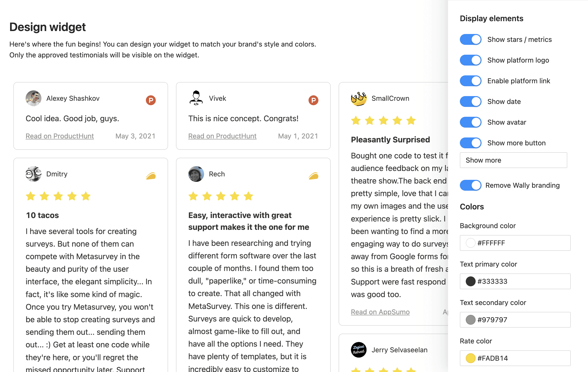The image size is (588, 372).
Task: Click the Design widget heading
Action: coord(48,27)
